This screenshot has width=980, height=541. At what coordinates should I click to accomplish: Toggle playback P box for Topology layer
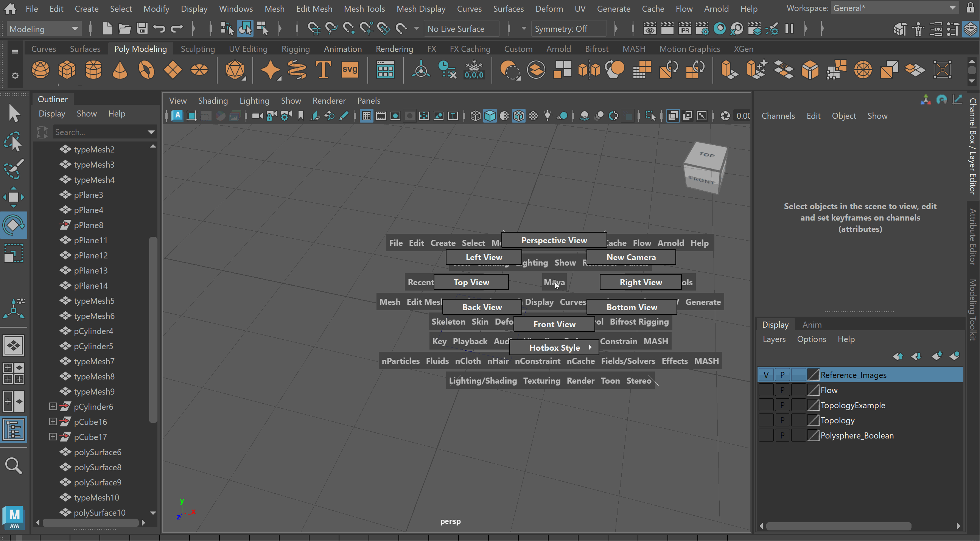tap(782, 420)
